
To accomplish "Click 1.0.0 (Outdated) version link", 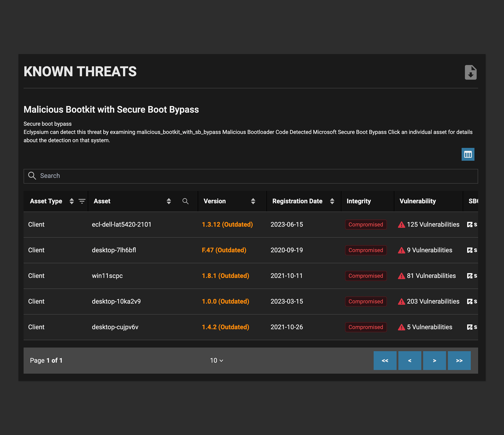I will [225, 301].
